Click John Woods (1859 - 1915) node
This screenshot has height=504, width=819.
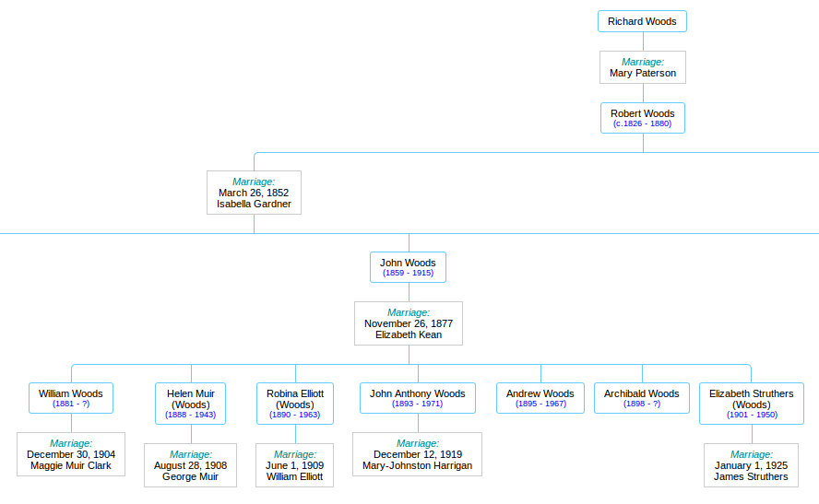pos(408,267)
